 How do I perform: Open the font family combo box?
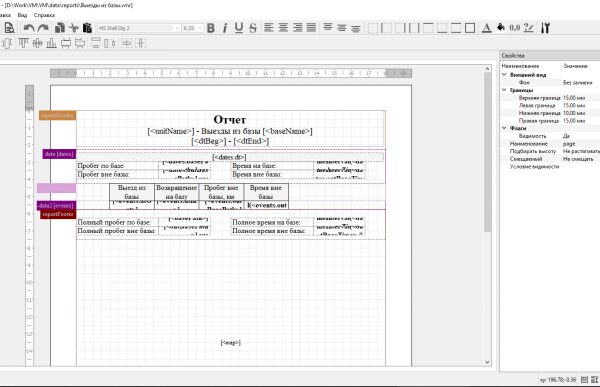139,28
